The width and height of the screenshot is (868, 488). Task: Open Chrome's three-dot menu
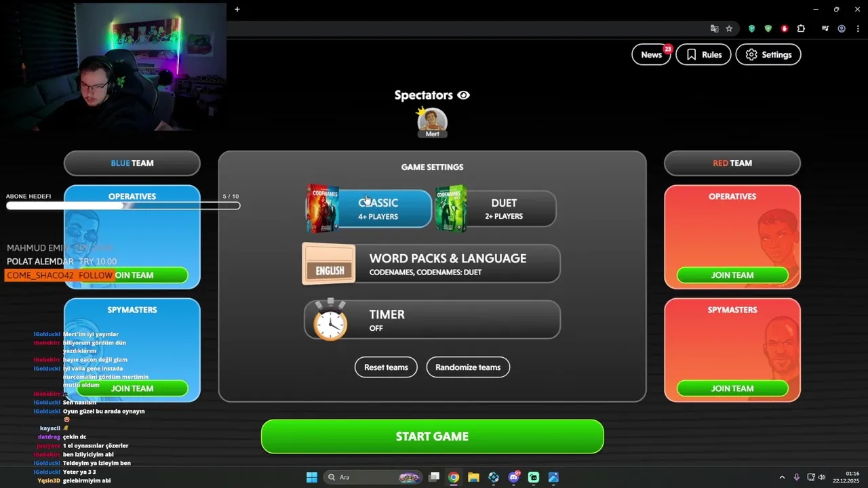coord(858,28)
